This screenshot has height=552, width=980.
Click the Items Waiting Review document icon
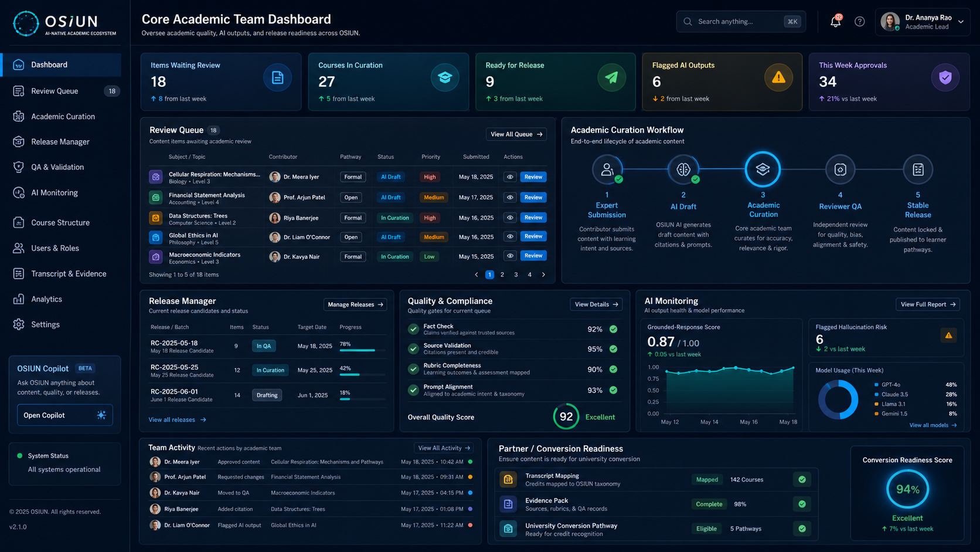(x=277, y=77)
